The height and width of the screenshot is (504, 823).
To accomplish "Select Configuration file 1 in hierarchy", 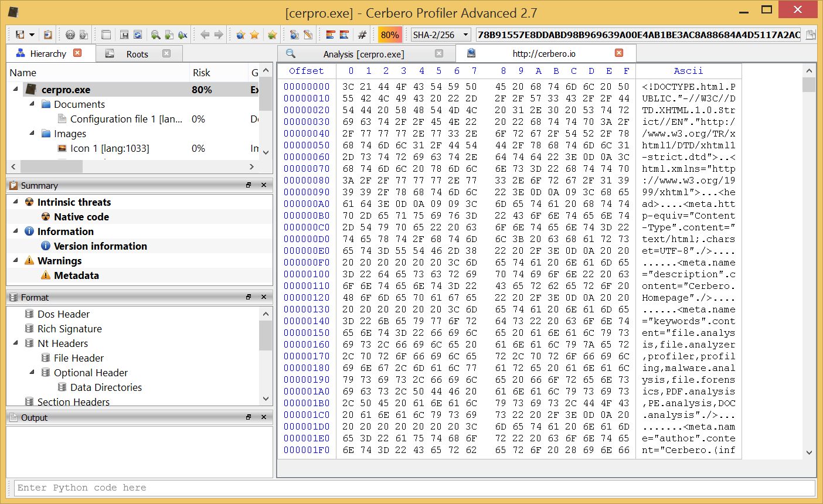I will click(126, 119).
